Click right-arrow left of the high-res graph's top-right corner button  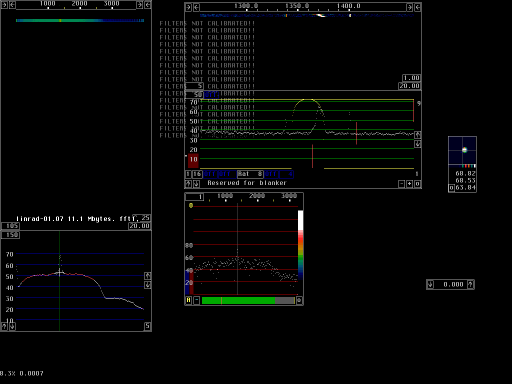(410, 7)
